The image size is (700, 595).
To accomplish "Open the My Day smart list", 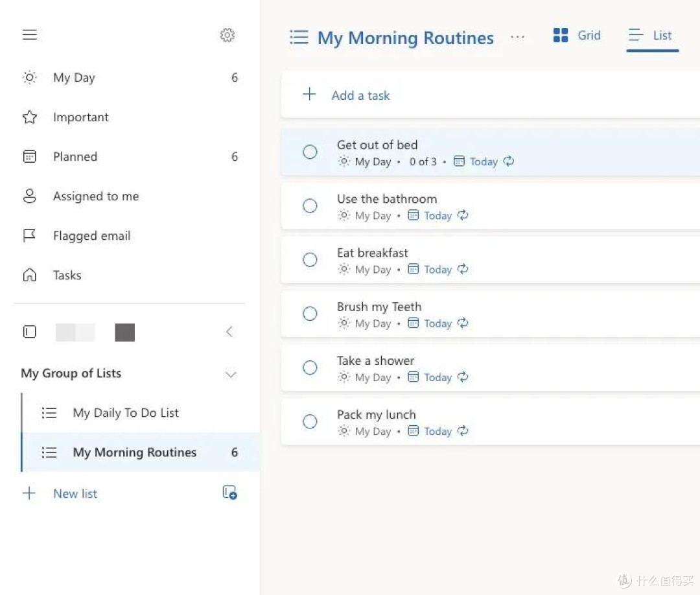I will tap(130, 78).
